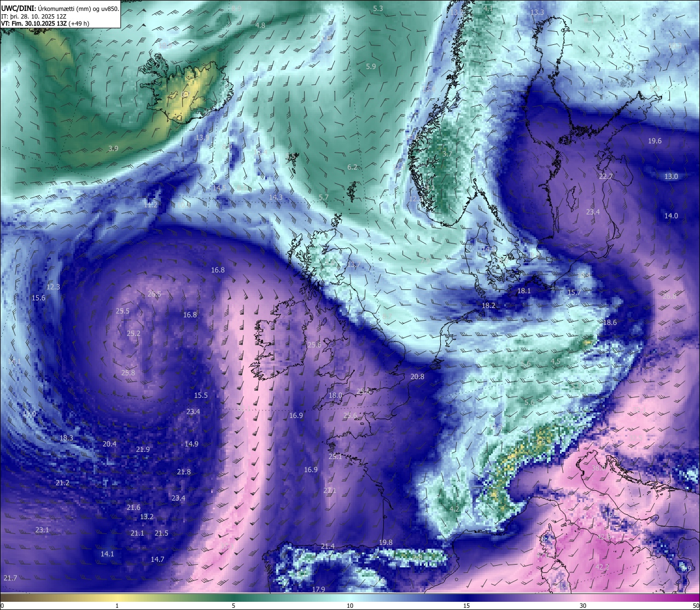This screenshot has width=700, height=610.
Task: Click the 18.1 value over the Baltic coast
Action: [x=524, y=291]
